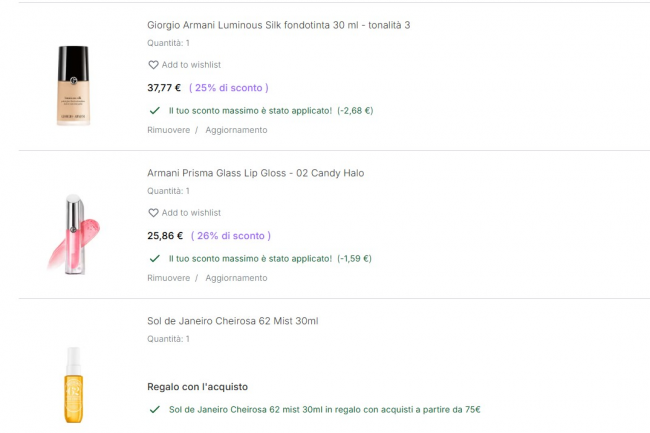Click the purple 26% di sconto label
This screenshot has width=650, height=433.
230,236
